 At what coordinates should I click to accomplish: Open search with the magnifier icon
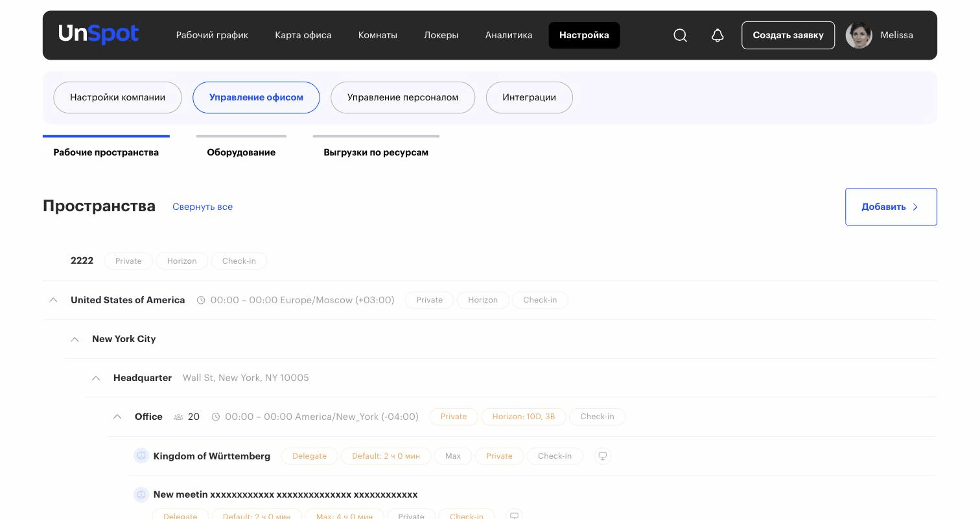pos(680,35)
